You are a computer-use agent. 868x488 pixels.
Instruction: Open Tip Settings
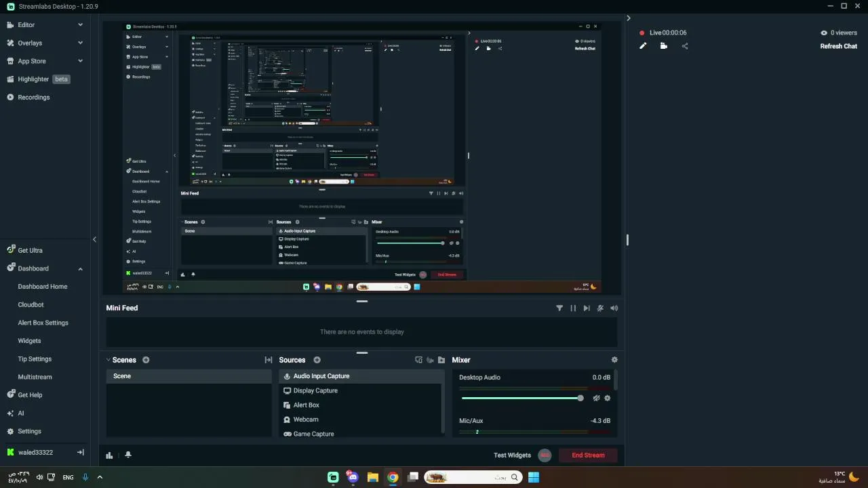[x=35, y=359]
